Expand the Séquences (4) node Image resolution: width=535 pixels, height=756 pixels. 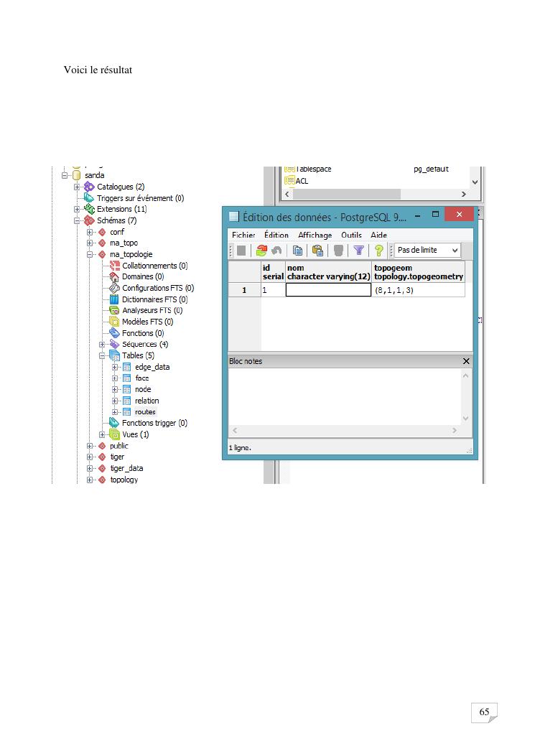(x=103, y=345)
